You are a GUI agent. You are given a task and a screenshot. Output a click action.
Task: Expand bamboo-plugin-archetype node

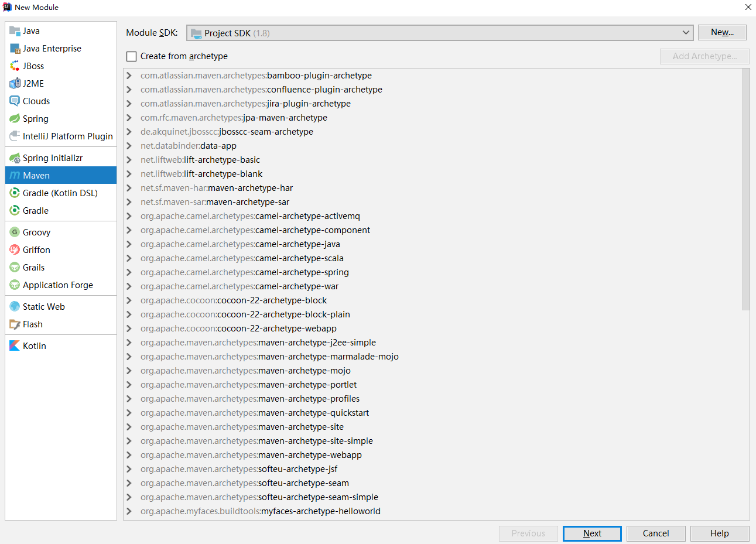pos(129,76)
